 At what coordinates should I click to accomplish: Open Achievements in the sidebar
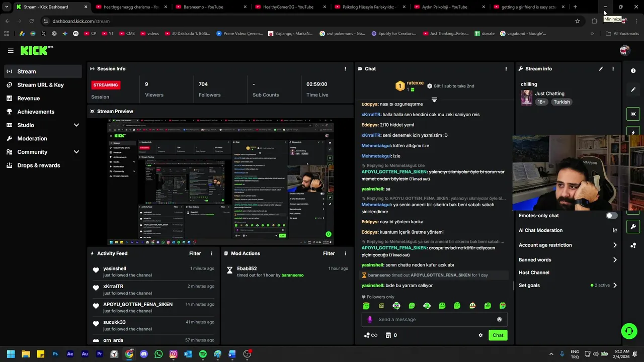[43, 112]
